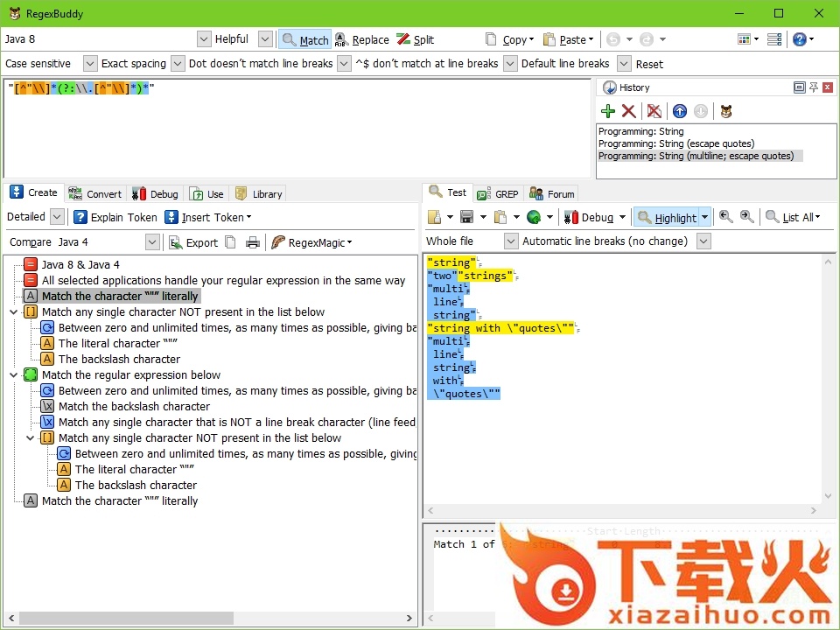This screenshot has width=840, height=630.
Task: Open the Whole file scope dropdown
Action: tap(511, 241)
